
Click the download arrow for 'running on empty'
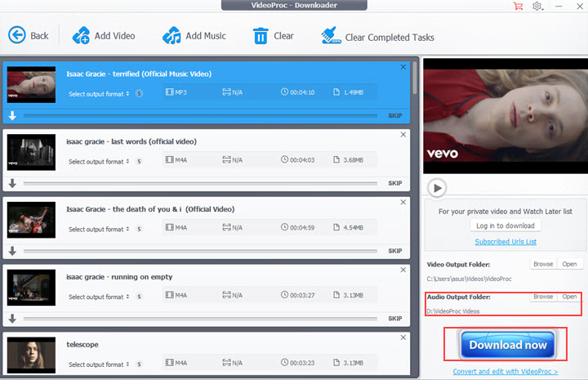pos(12,319)
